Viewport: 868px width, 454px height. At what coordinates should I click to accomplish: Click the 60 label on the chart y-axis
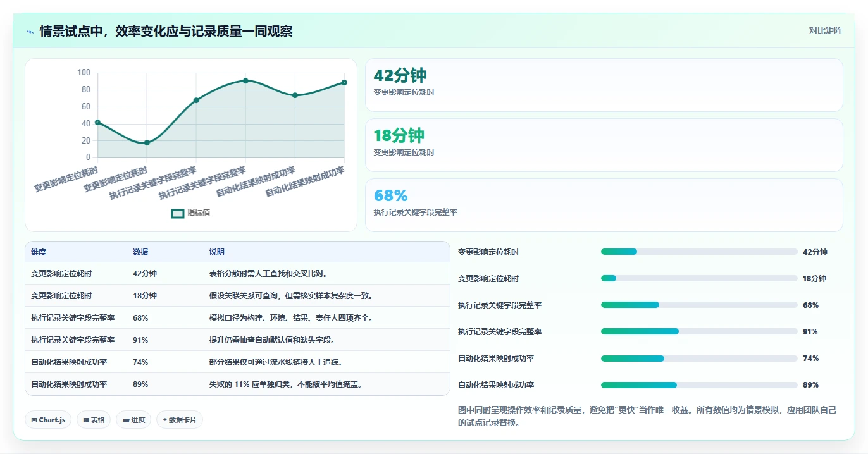pos(86,107)
